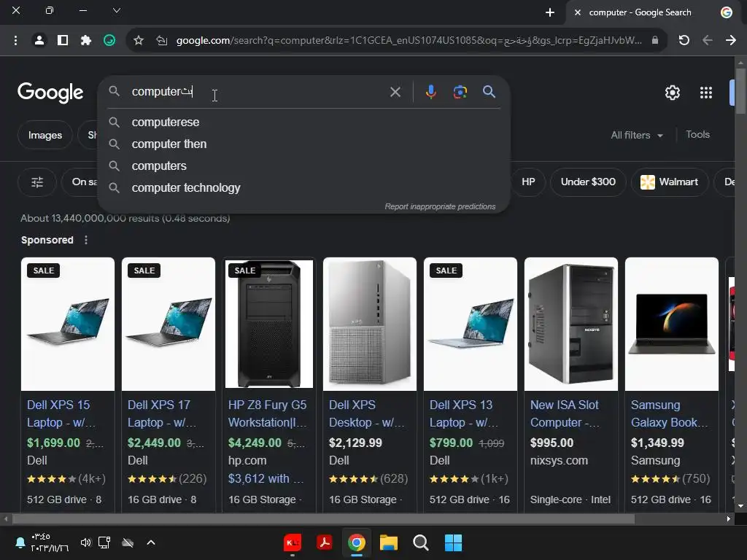Open Dell XPS 13 Laptop product image
This screenshot has height=560, width=747.
pos(471,324)
